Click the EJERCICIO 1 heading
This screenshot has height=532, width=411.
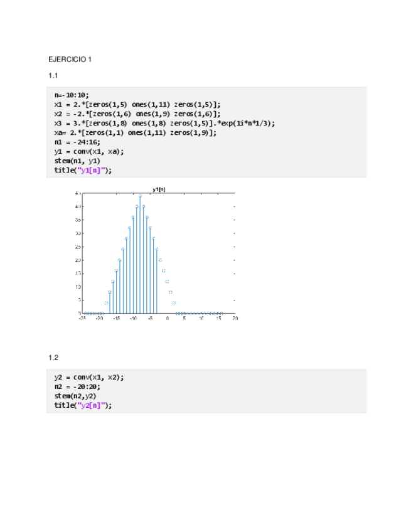point(70,60)
